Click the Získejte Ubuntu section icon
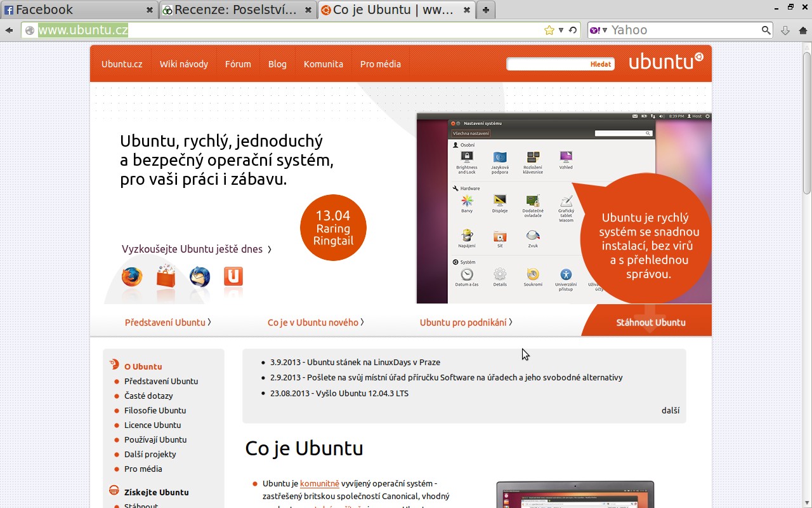Screen dimensions: 812x508 pos(114,491)
